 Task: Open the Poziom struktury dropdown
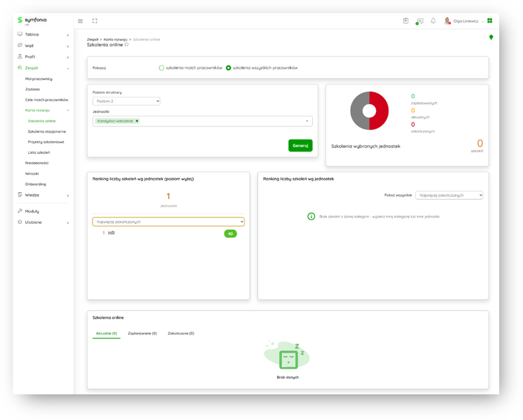click(126, 101)
